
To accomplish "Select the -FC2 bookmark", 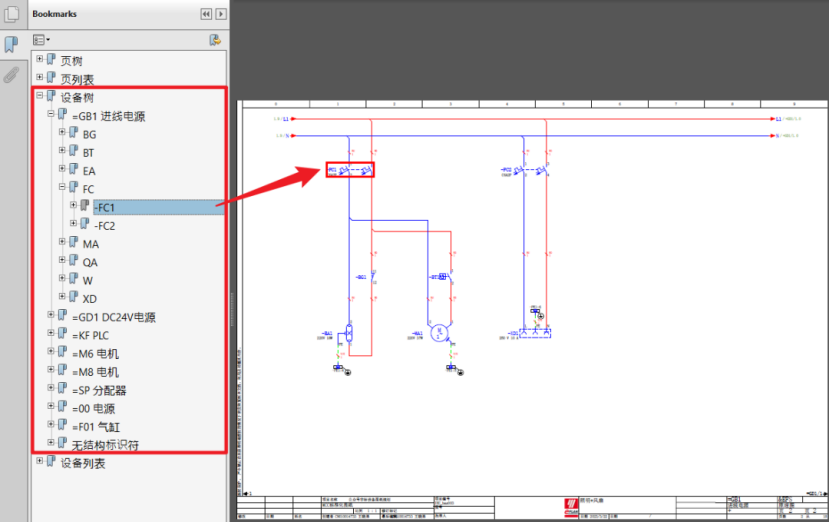I will [105, 226].
